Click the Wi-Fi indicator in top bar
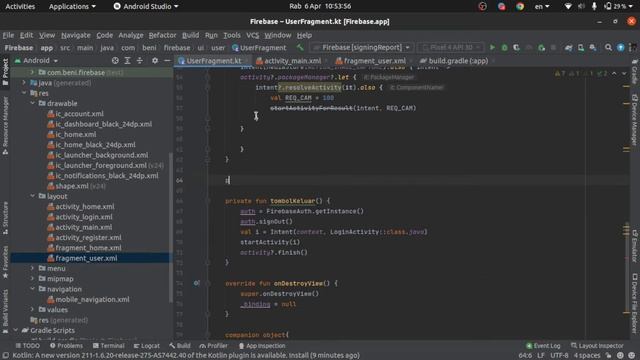 (x=568, y=7)
